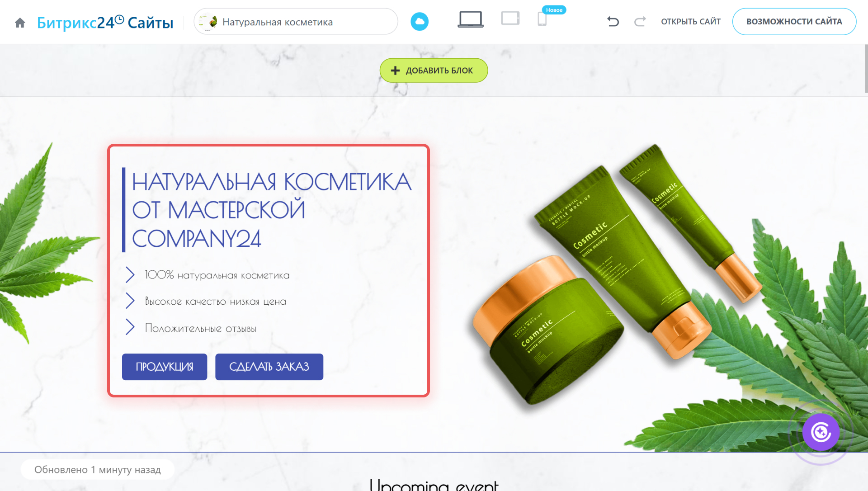Click chevron beside 100% натуральная косметика
Screen dimensions: 868x491
(x=130, y=274)
